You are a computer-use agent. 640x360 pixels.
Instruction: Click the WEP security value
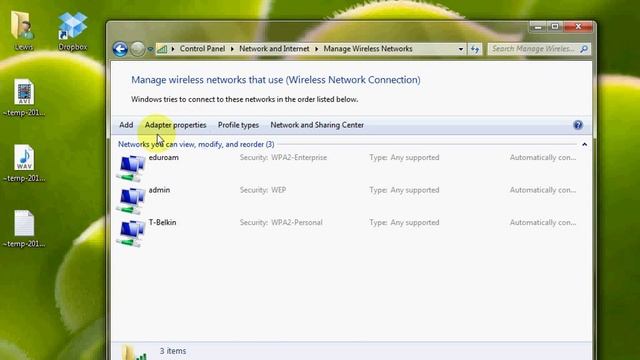coord(278,190)
